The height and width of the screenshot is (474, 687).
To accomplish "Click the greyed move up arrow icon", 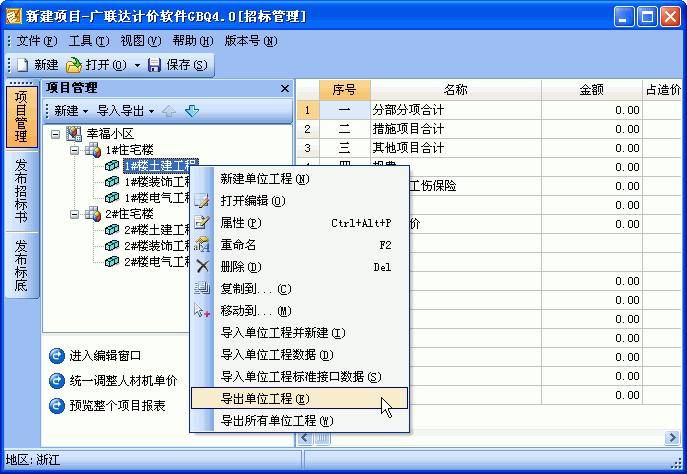I will pyautogui.click(x=169, y=111).
